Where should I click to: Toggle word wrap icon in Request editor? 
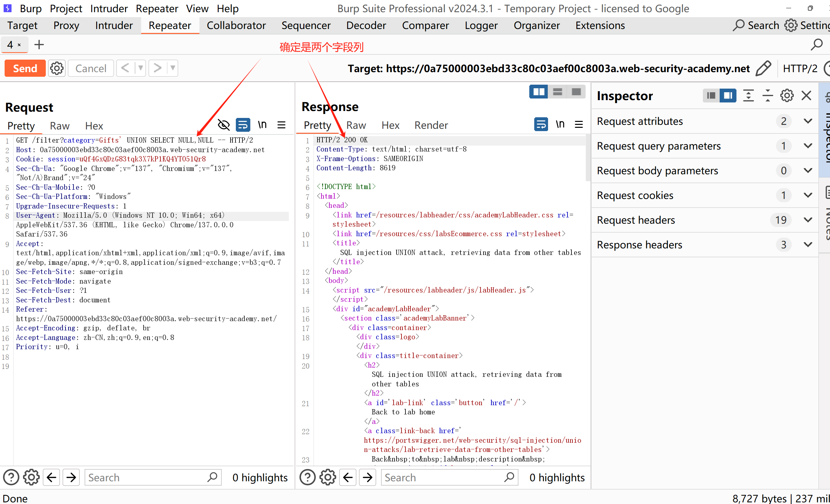pos(242,125)
